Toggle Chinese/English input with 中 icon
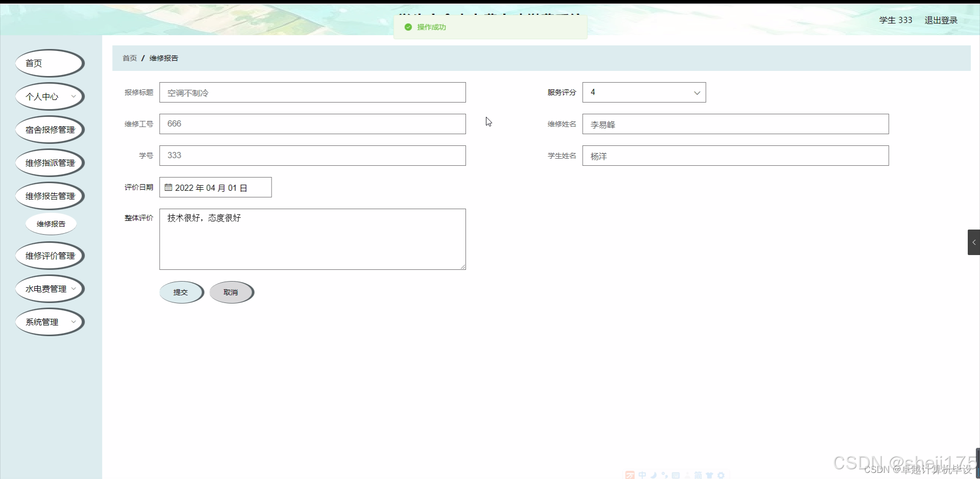Screen dimensions: 980x479 click(642, 475)
